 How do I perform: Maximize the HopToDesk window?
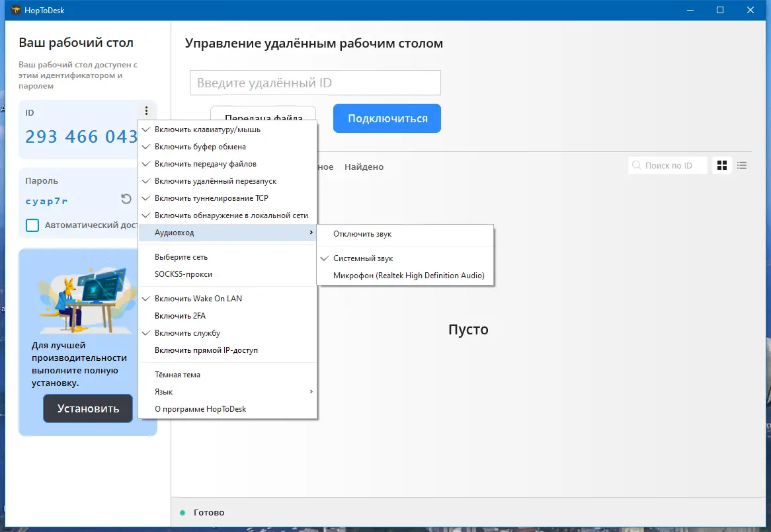(720, 10)
